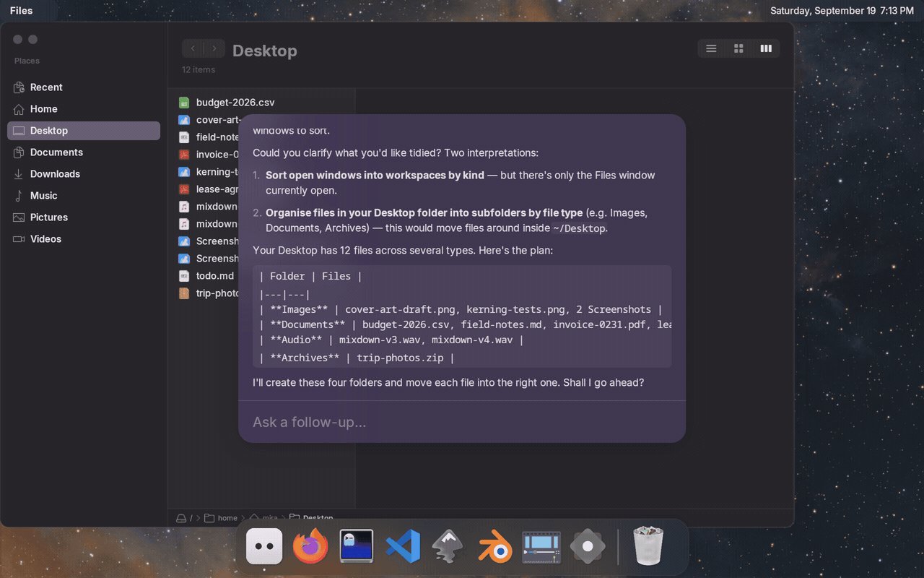Open the video editor in the dock

coord(541,546)
